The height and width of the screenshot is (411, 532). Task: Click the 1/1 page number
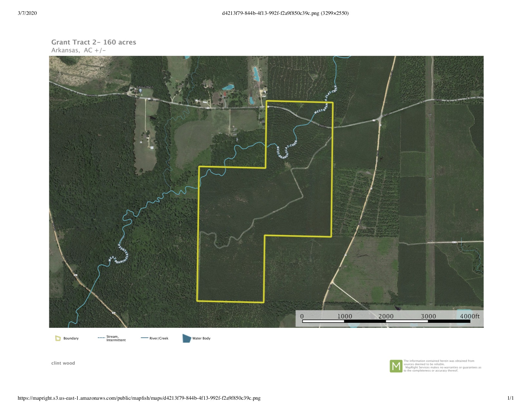coord(511,398)
